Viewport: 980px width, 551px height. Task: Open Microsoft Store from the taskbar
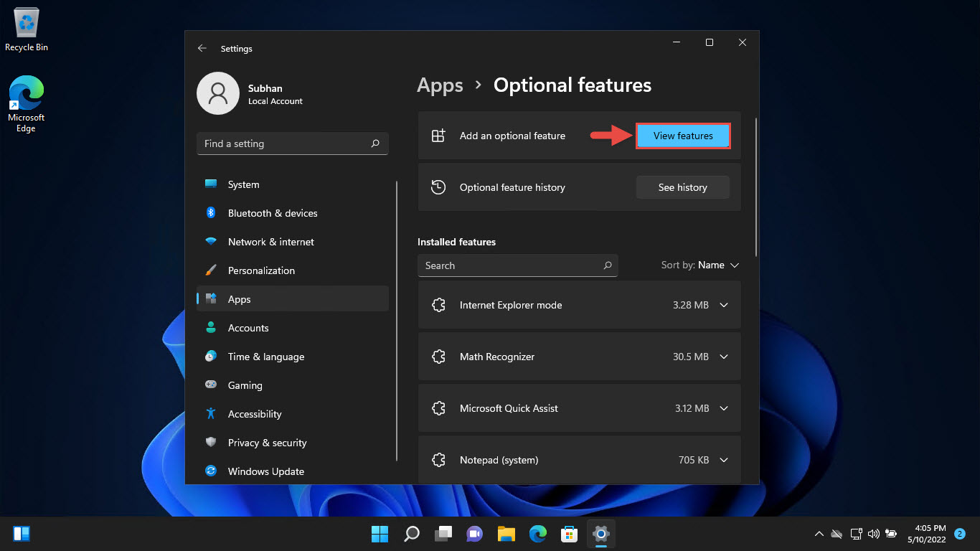coord(569,534)
